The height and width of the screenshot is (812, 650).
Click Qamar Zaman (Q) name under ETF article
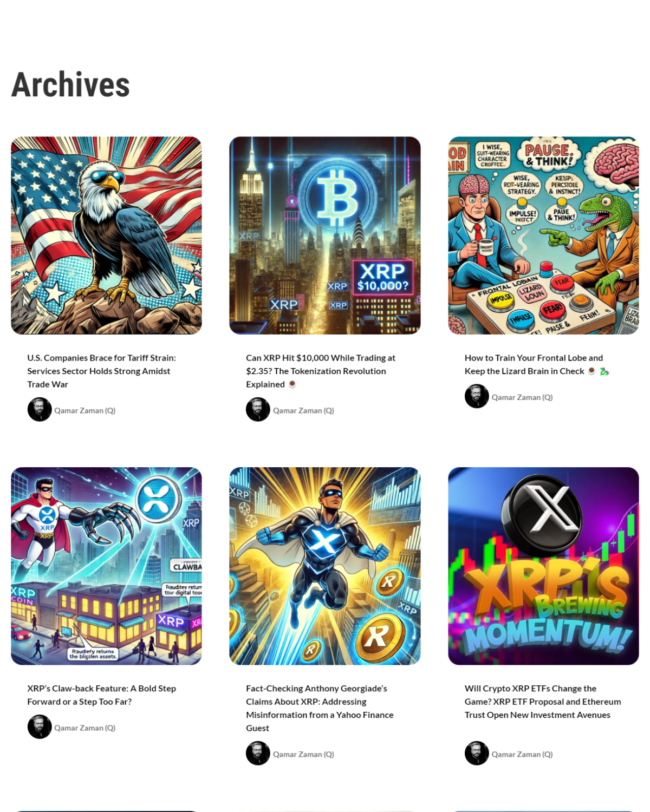point(522,755)
